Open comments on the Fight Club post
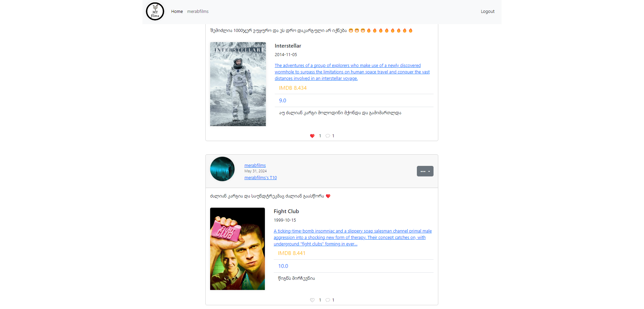Image resolution: width=644 pixels, height=309 pixels. point(328,300)
